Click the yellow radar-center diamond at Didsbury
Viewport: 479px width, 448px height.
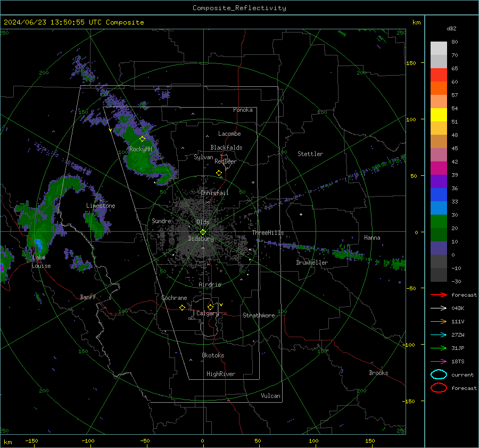click(x=203, y=232)
